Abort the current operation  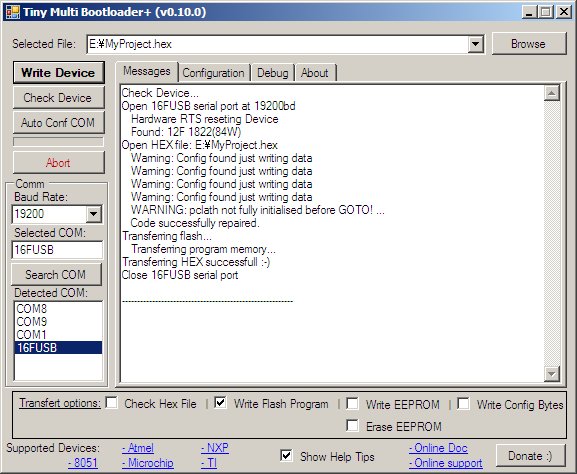click(x=59, y=162)
